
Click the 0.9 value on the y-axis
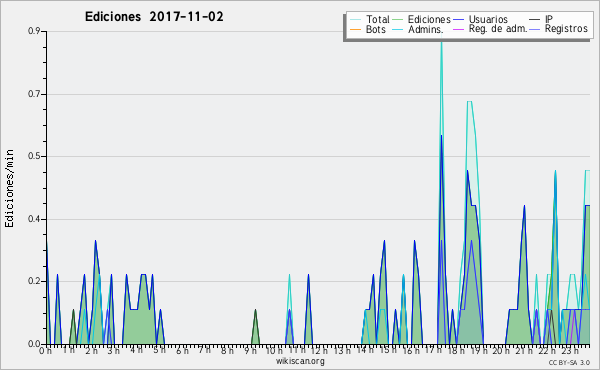pos(34,31)
